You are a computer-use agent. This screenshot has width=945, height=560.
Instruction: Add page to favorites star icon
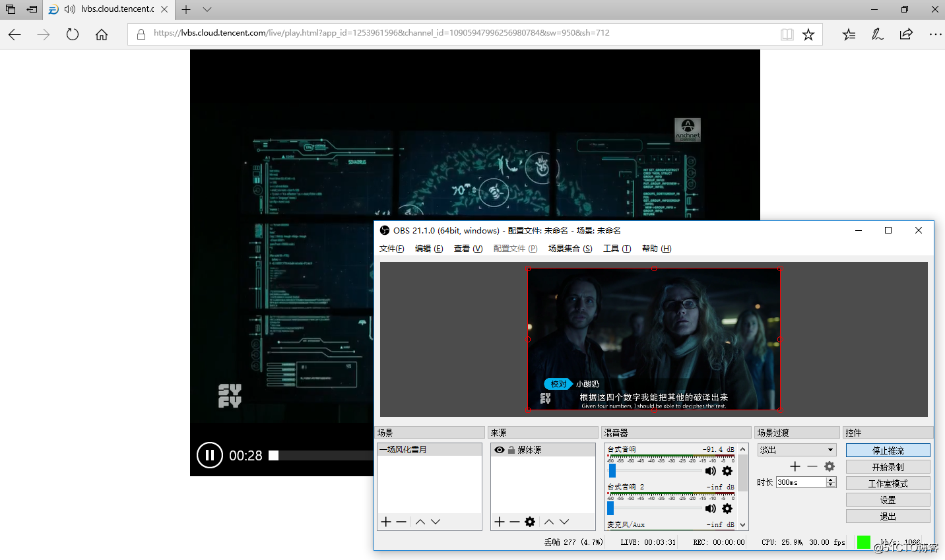[x=808, y=34]
